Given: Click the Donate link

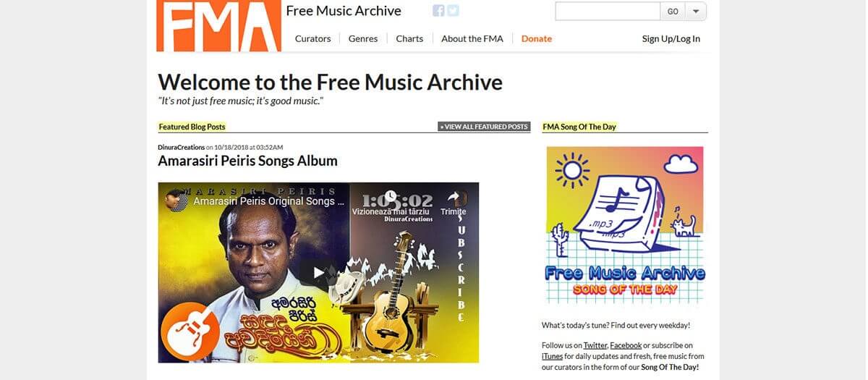Looking at the screenshot, I should 537,39.
